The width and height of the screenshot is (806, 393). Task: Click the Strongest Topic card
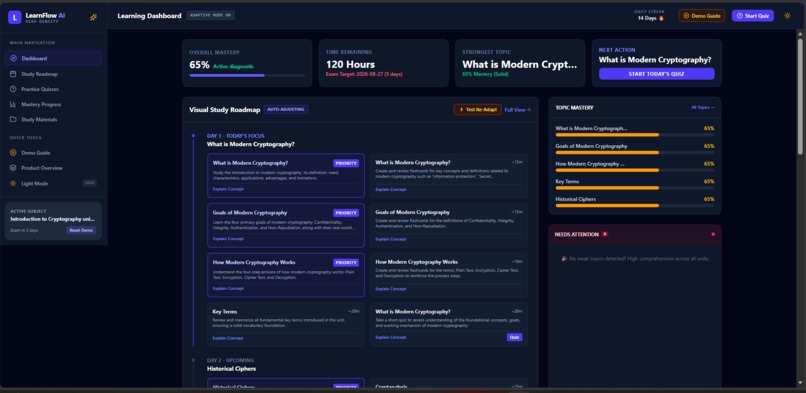click(x=520, y=63)
